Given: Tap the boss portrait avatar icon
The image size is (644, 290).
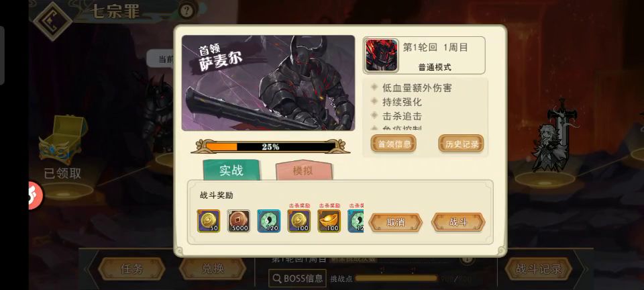Looking at the screenshot, I should (382, 55).
